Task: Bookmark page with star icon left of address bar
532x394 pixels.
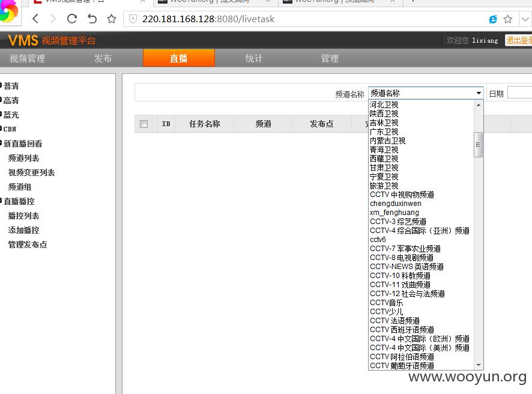Action: click(111, 19)
